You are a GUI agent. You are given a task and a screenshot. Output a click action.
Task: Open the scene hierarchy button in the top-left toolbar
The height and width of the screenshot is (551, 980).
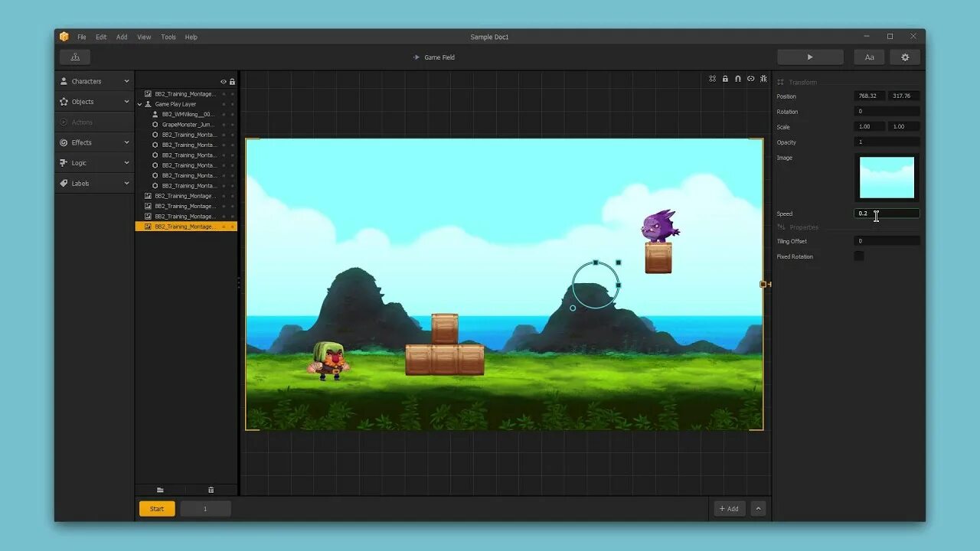pos(75,57)
